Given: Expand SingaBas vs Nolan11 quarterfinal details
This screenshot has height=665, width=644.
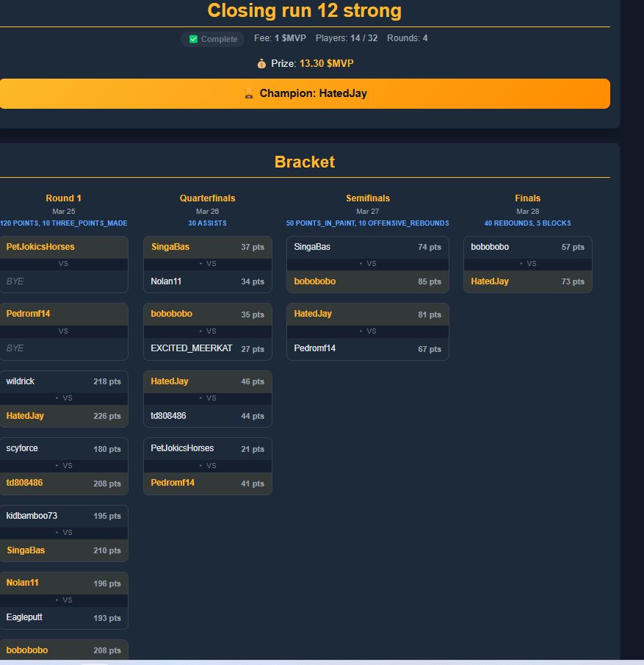Looking at the screenshot, I should click(x=208, y=264).
